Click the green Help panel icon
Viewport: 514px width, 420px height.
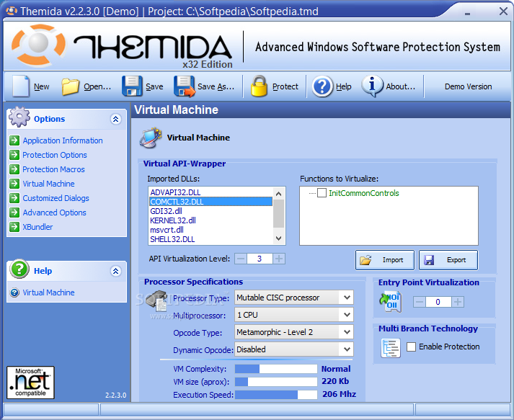[x=19, y=269]
